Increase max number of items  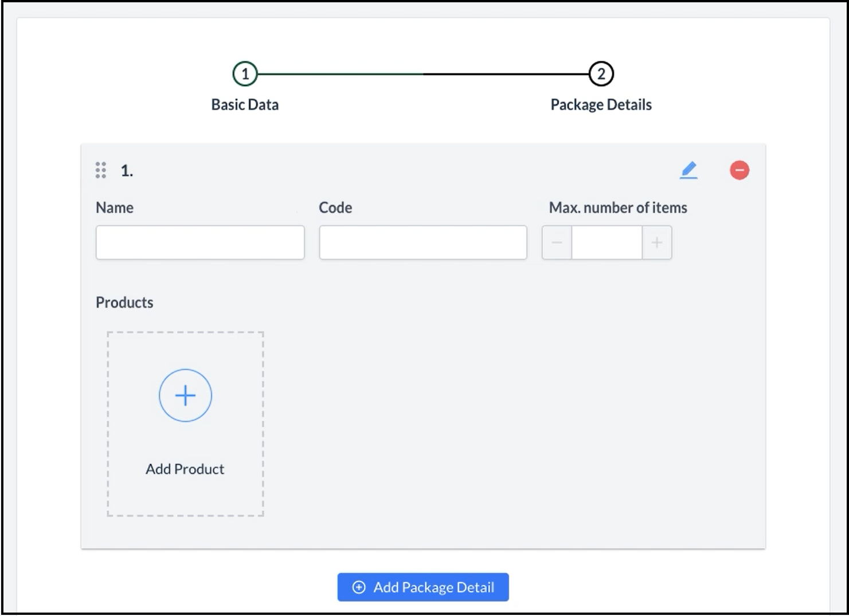tap(657, 242)
